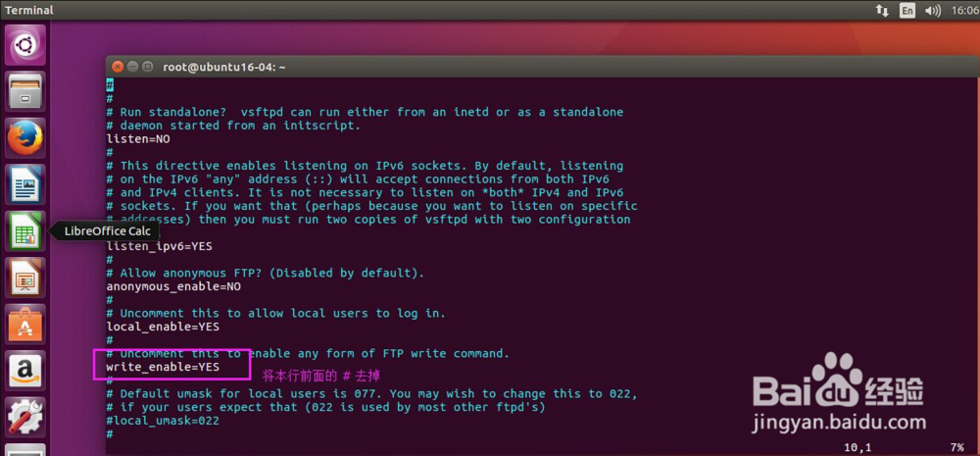This screenshot has height=456, width=980.
Task: Open the network connections indicator
Action: pos(882,10)
